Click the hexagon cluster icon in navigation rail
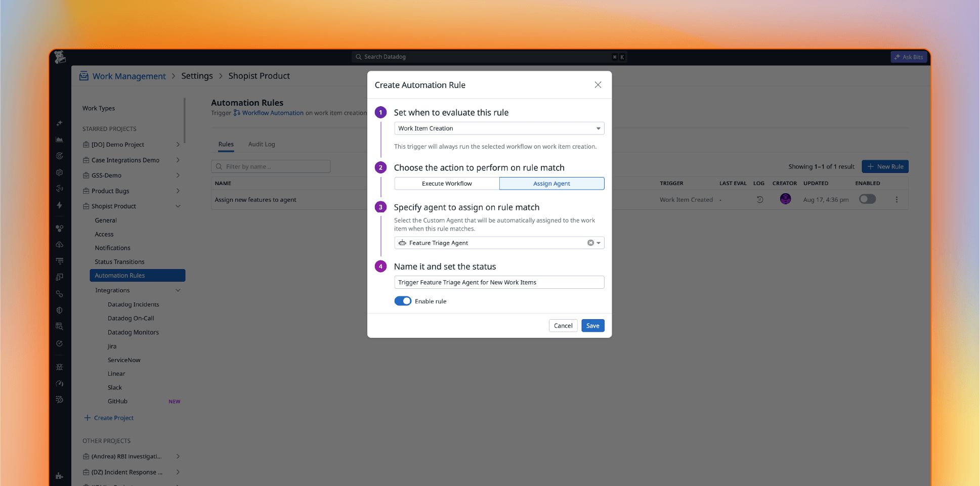 [x=60, y=228]
